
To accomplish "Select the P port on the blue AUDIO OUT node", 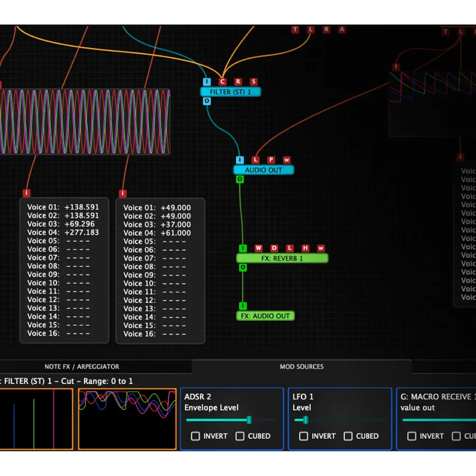I will pos(271,159).
